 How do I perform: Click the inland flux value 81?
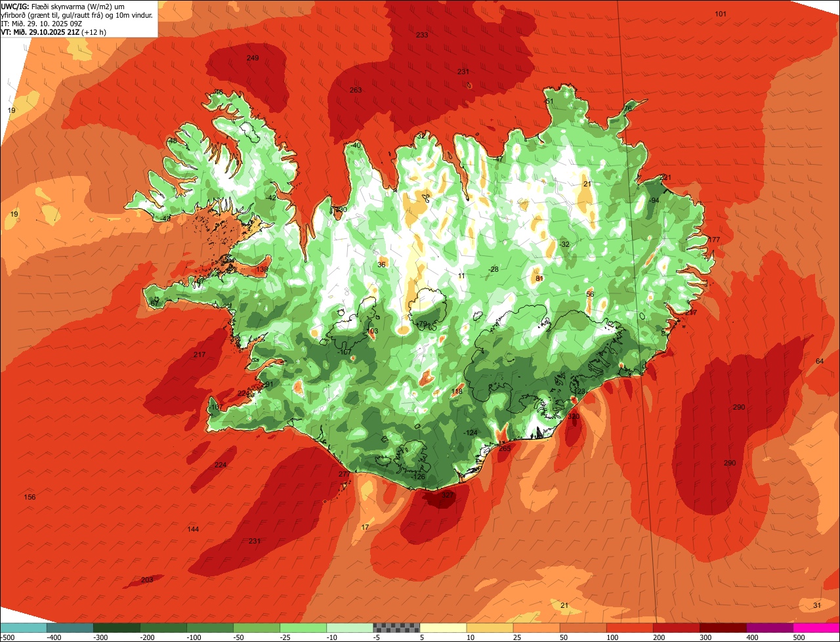pos(539,278)
